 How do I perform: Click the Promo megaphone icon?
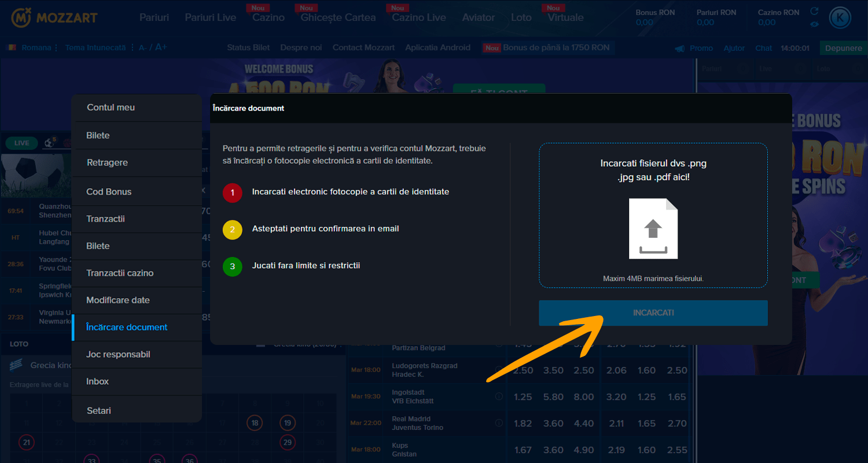coord(680,48)
